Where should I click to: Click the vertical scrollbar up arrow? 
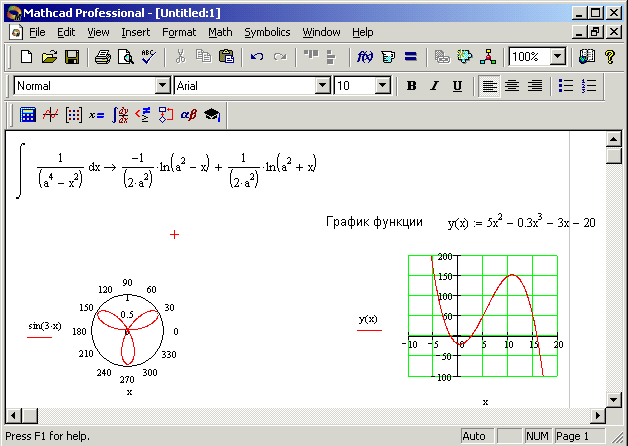[614, 139]
